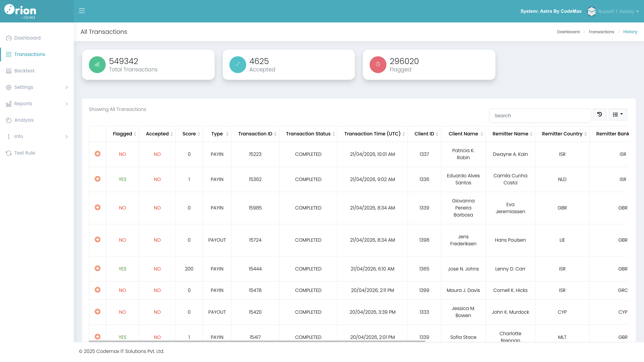Click the 296020 Flagged card

[x=429, y=65]
